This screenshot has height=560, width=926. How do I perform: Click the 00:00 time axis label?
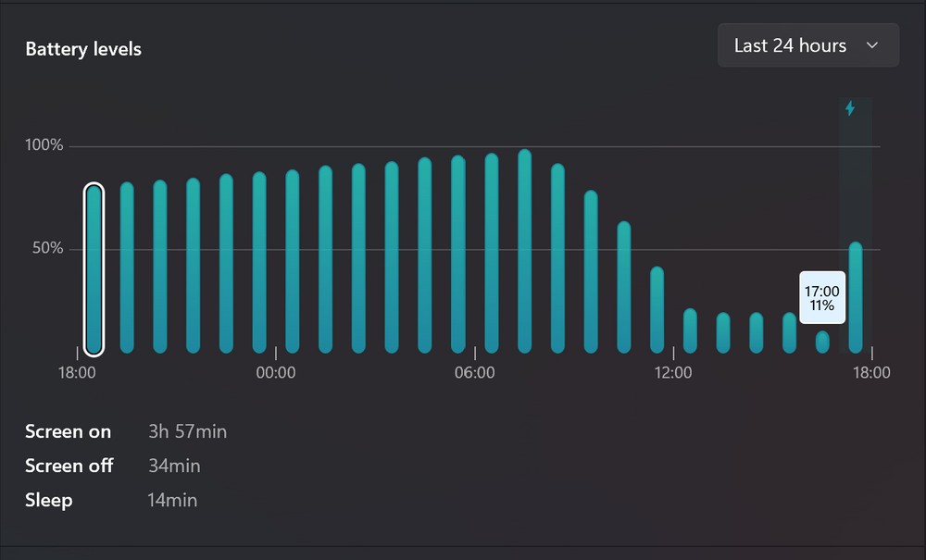(x=276, y=373)
